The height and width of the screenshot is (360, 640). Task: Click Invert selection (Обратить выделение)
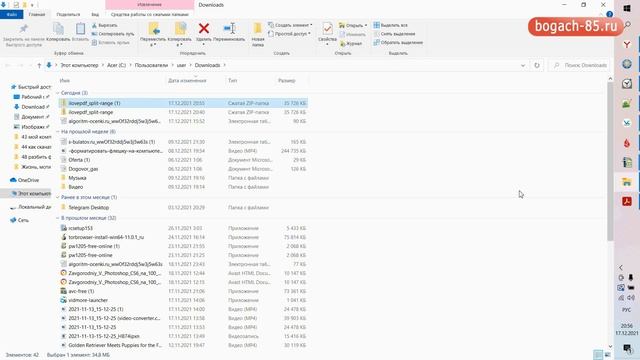398,42
